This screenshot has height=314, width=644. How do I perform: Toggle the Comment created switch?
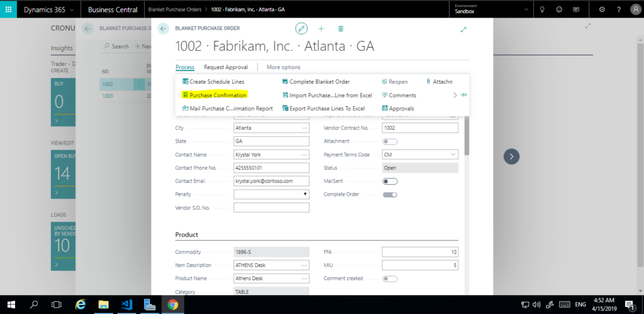click(390, 279)
